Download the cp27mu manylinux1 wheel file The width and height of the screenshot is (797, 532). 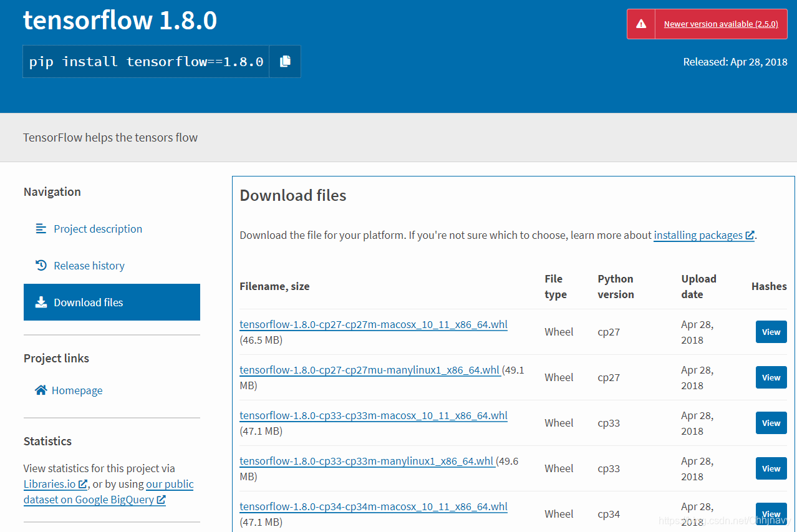pyautogui.click(x=368, y=370)
